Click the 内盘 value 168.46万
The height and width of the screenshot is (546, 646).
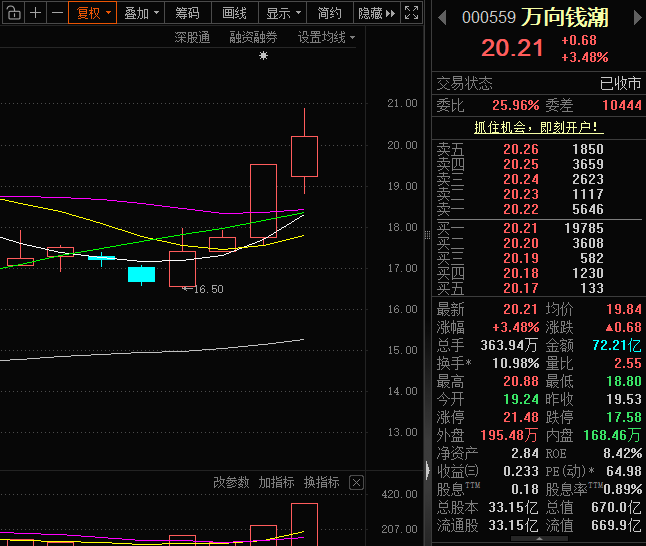[x=612, y=436]
